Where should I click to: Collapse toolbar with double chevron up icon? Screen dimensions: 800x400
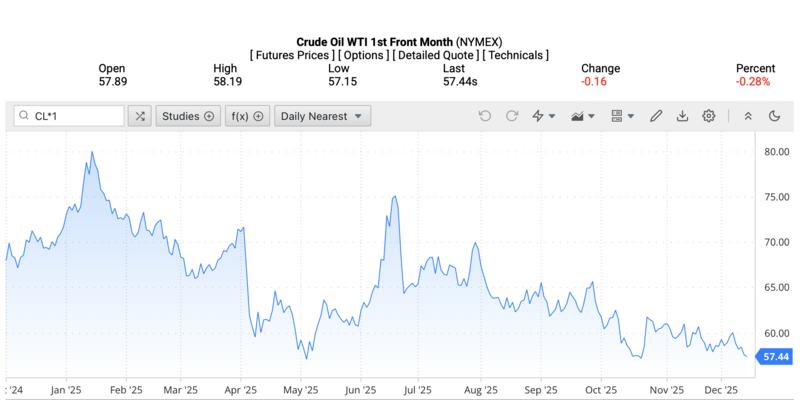[747, 116]
